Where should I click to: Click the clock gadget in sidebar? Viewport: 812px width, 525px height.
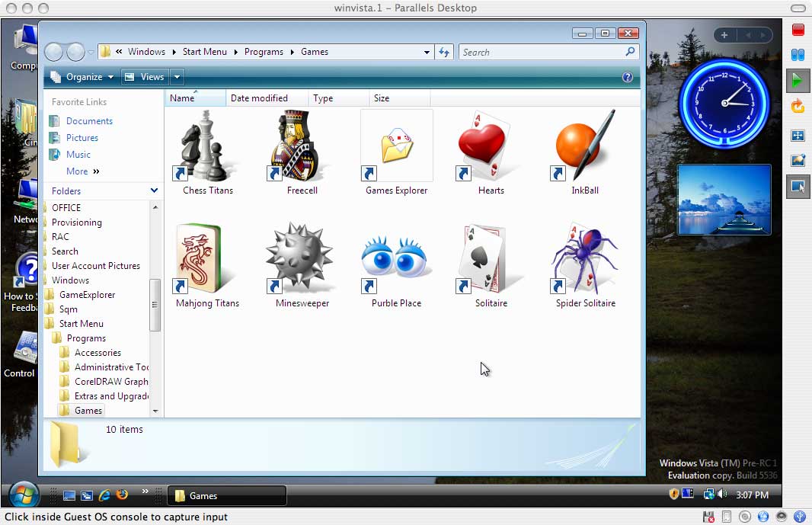(x=724, y=103)
